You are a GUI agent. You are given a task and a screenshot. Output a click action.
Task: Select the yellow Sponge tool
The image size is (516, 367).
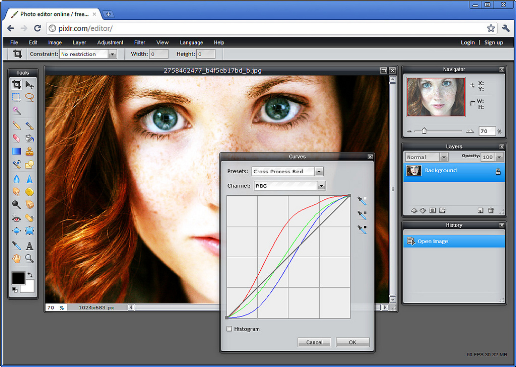pos(30,192)
